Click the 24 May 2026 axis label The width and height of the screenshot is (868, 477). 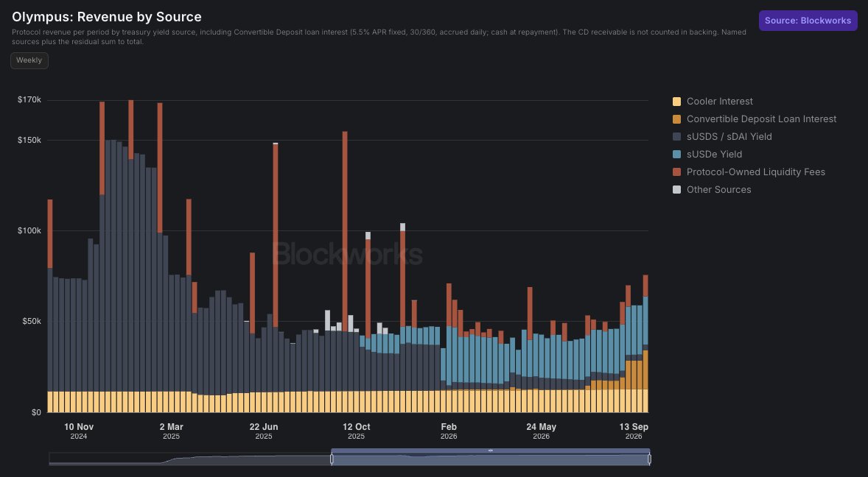[x=541, y=431]
